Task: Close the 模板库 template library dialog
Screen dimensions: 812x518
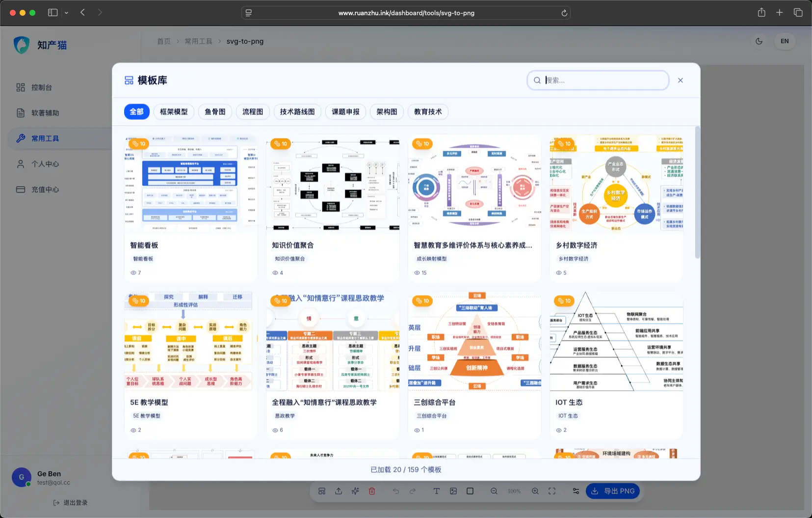Action: tap(680, 81)
